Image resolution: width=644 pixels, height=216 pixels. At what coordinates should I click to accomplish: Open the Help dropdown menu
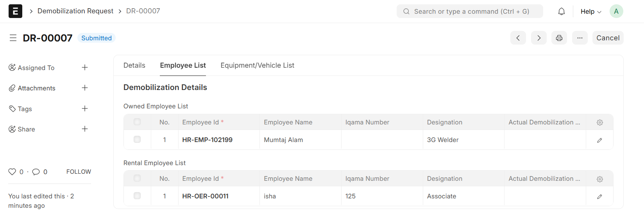(x=590, y=11)
